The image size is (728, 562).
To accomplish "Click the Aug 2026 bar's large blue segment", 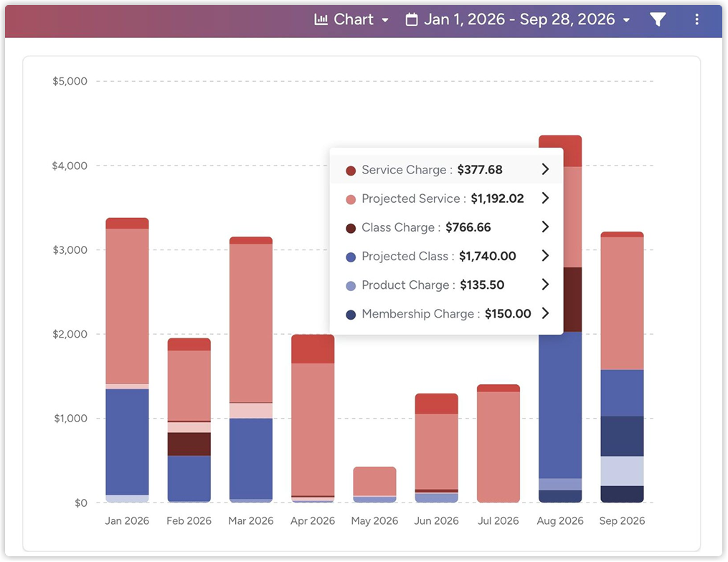I will [560, 405].
